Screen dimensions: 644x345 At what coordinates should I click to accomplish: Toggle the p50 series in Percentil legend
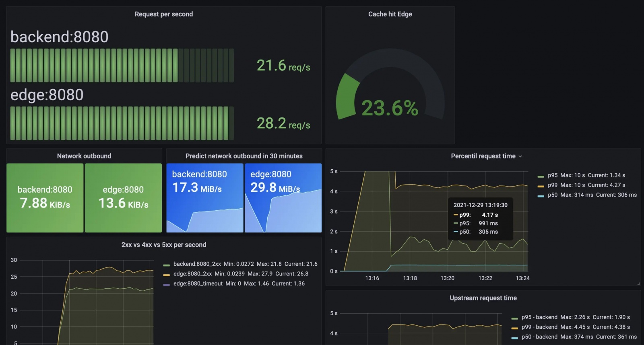coord(553,195)
